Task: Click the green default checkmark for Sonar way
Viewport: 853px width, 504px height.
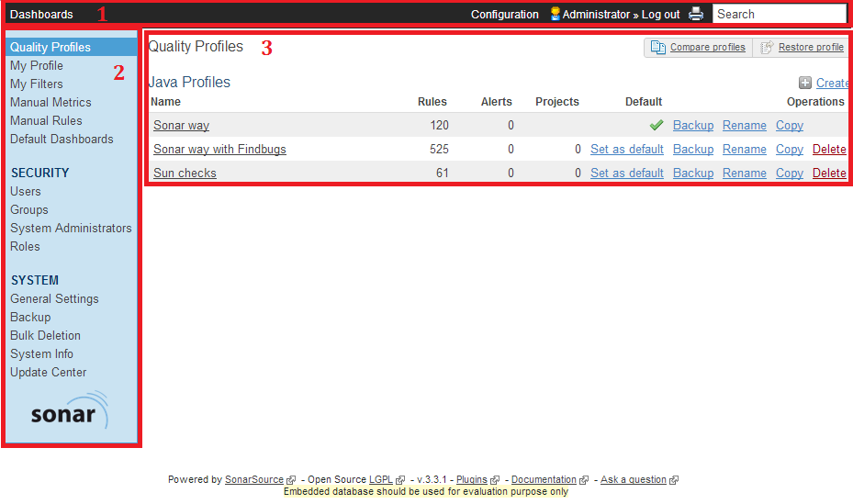Action: point(657,125)
